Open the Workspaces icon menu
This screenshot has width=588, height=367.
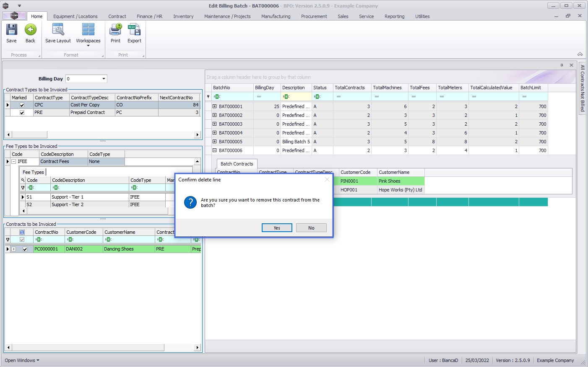pos(88,34)
